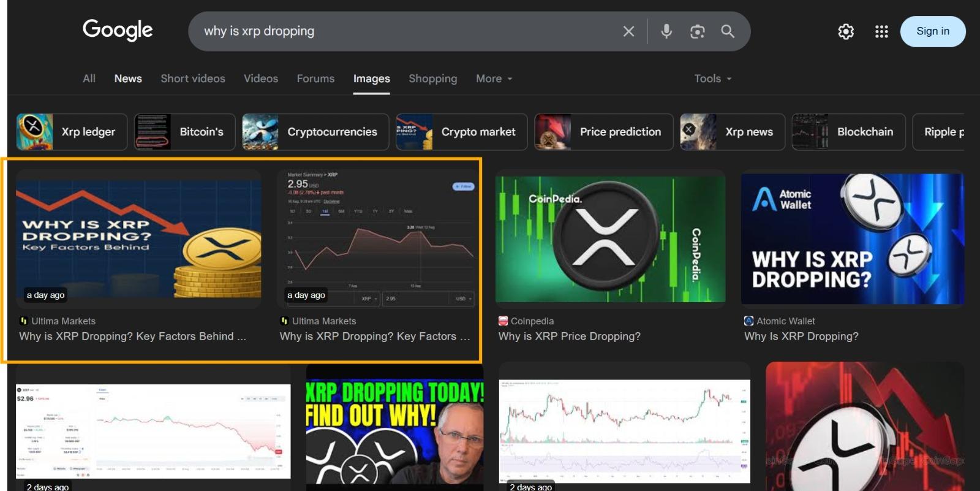Select the Ripple filter chip
The image size is (980, 491).
(x=939, y=132)
